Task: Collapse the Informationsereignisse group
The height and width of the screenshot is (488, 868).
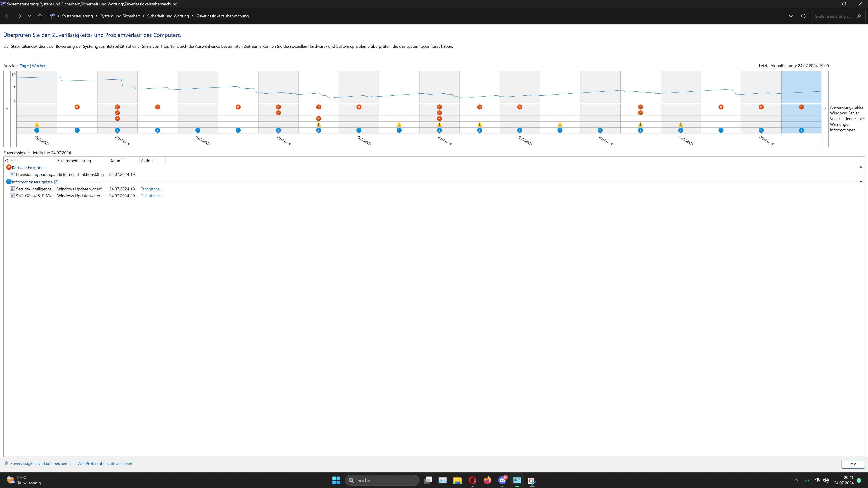Action: click(x=861, y=182)
